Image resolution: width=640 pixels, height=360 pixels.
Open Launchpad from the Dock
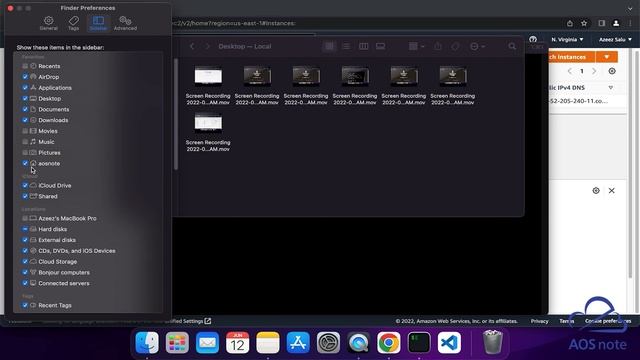[x=177, y=342]
